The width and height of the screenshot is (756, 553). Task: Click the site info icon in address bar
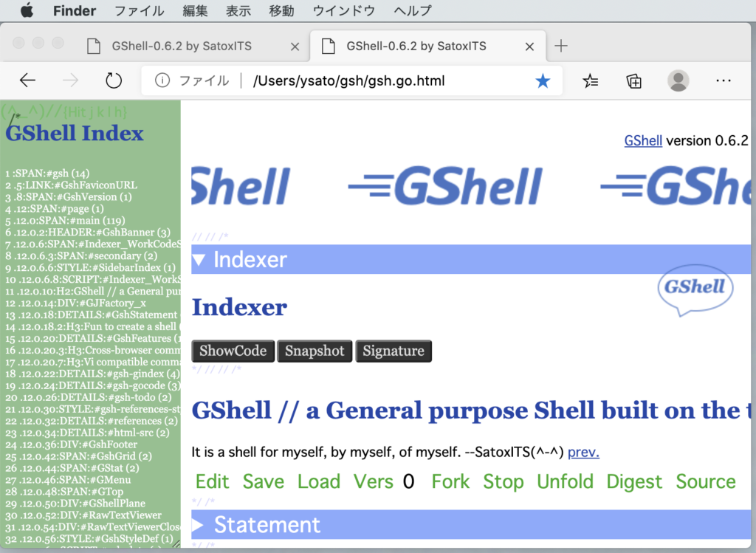tap(162, 81)
